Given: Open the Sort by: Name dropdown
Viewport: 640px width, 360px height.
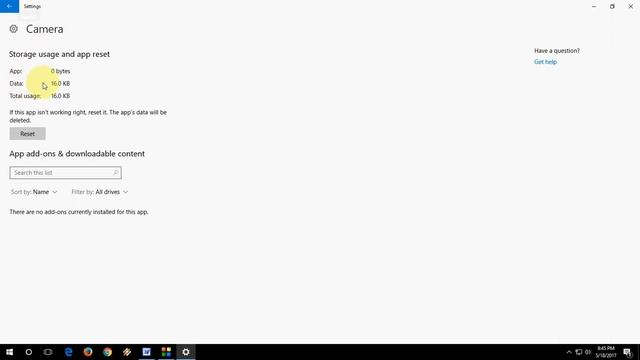Looking at the screenshot, I should [34, 192].
